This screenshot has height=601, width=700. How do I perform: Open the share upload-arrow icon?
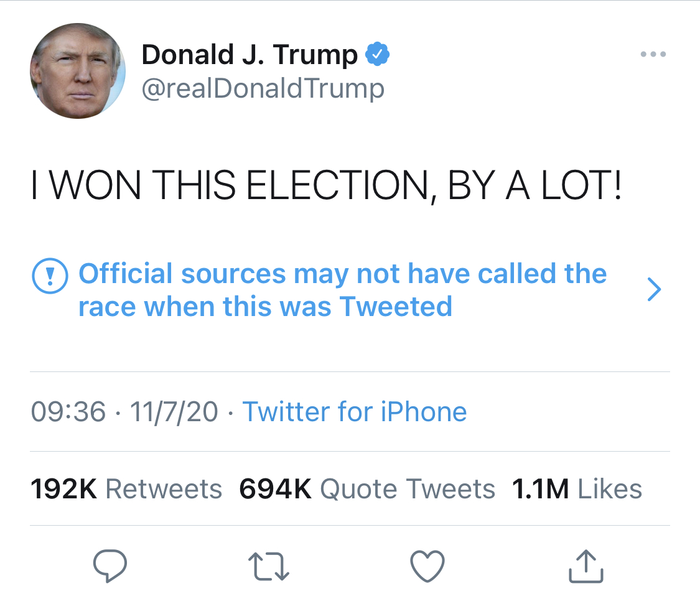coord(586,566)
